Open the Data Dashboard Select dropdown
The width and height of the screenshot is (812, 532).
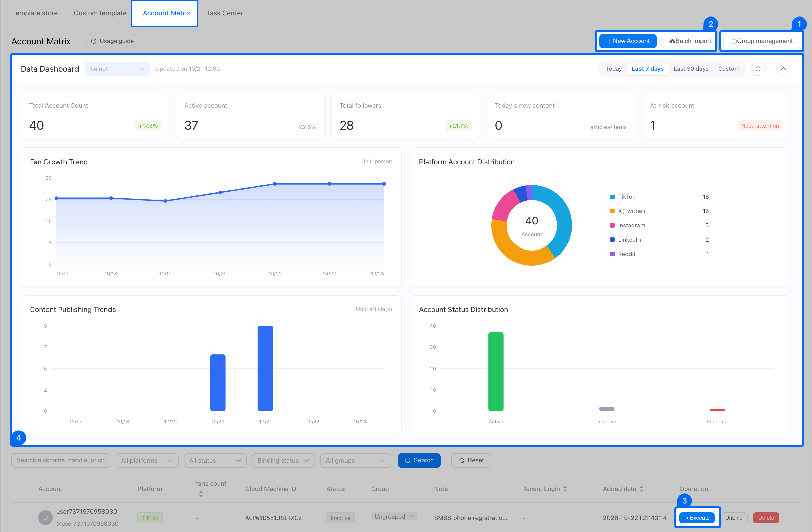(x=117, y=69)
